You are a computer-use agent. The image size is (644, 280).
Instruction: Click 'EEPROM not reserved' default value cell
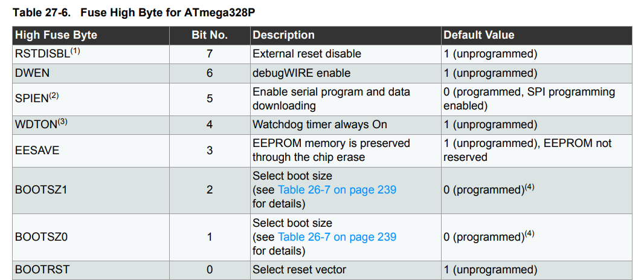[527, 150]
